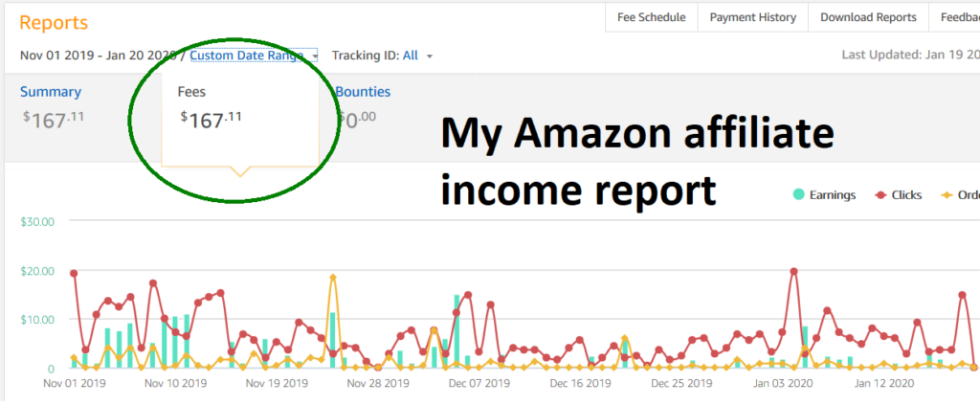This screenshot has height=405, width=980.
Task: Click the Custom Date Range dropdown arrow
Action: click(315, 56)
